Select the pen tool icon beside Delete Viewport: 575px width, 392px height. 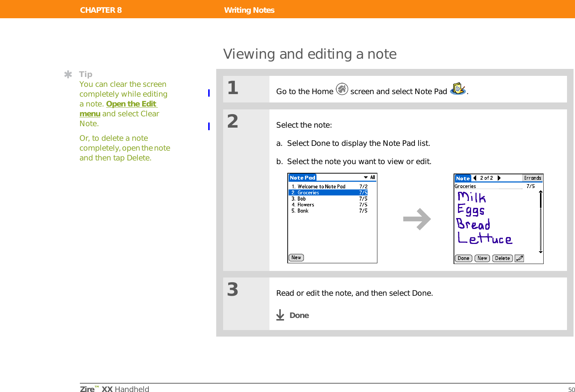click(x=519, y=258)
